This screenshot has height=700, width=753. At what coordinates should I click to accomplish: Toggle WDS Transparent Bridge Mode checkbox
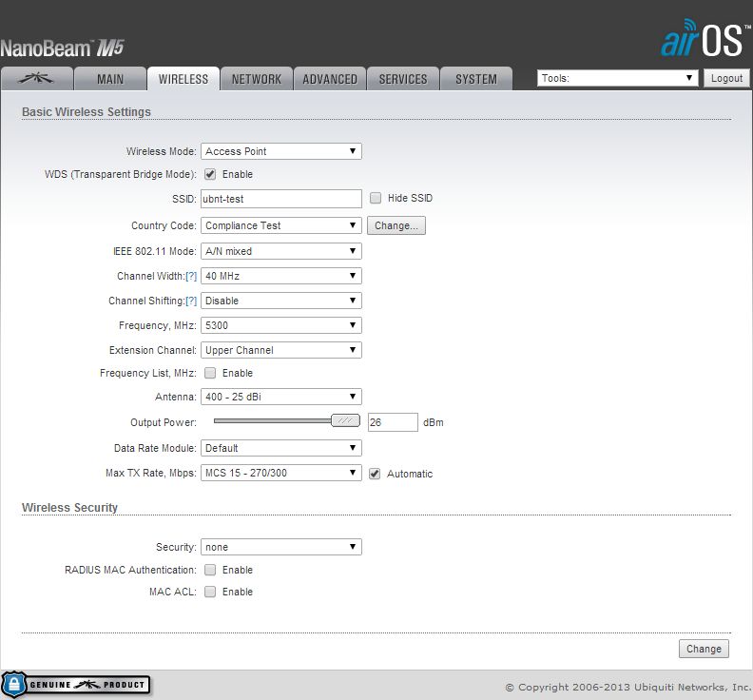(x=210, y=174)
